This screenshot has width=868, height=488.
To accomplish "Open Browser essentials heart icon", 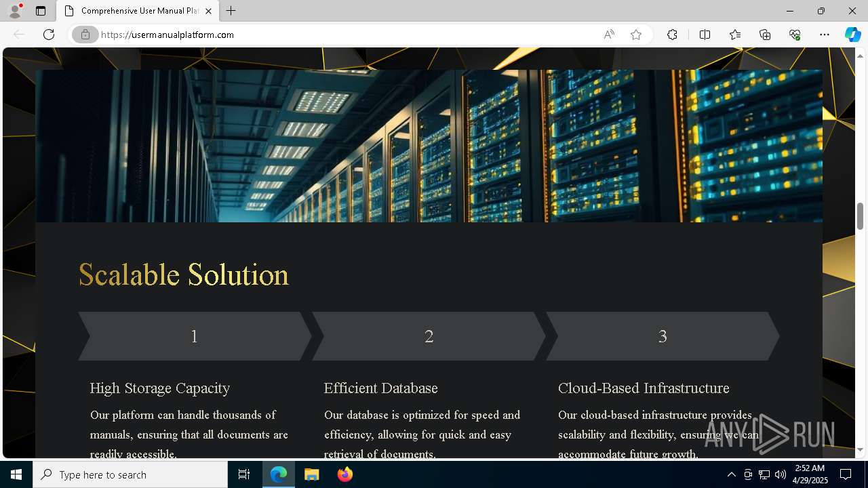I will (x=795, y=35).
